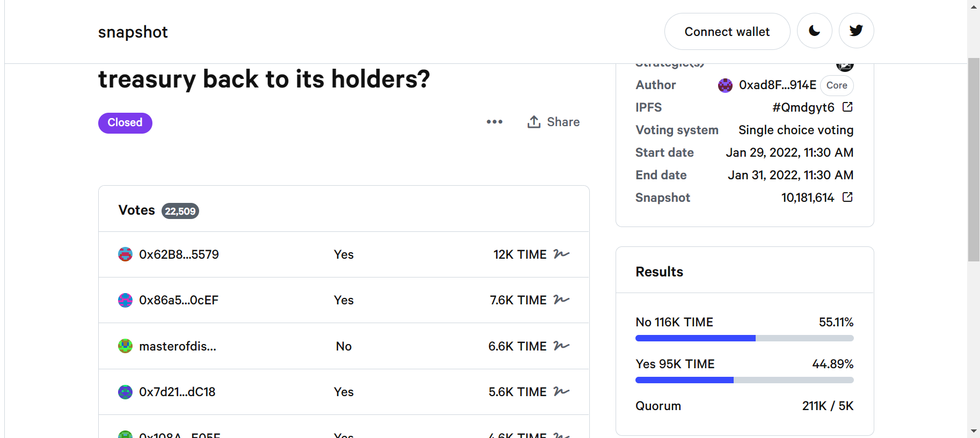Image resolution: width=980 pixels, height=438 pixels.
Task: Click the avatar of voter 0x86a5...0cEF
Action: pos(125,300)
